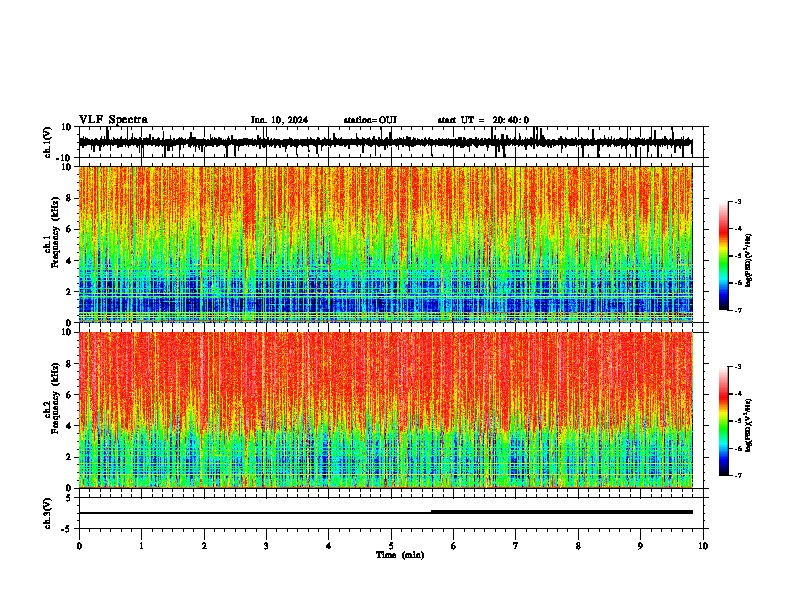Click the ch.1 color scale PSD unit label
The height and width of the screenshot is (612, 792).
click(749, 261)
